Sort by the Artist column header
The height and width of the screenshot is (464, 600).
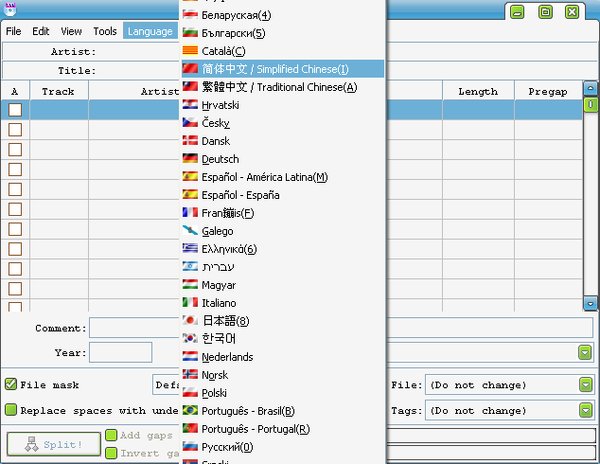(134, 91)
